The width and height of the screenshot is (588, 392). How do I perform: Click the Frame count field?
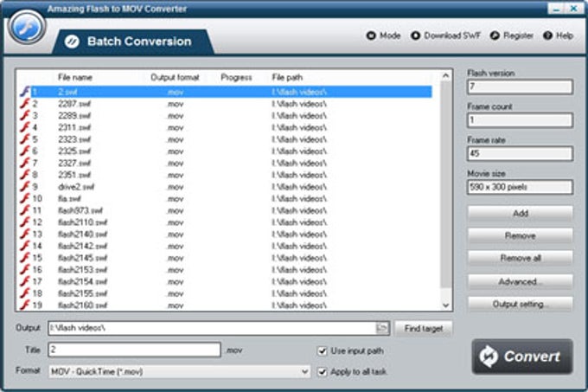pos(521,120)
